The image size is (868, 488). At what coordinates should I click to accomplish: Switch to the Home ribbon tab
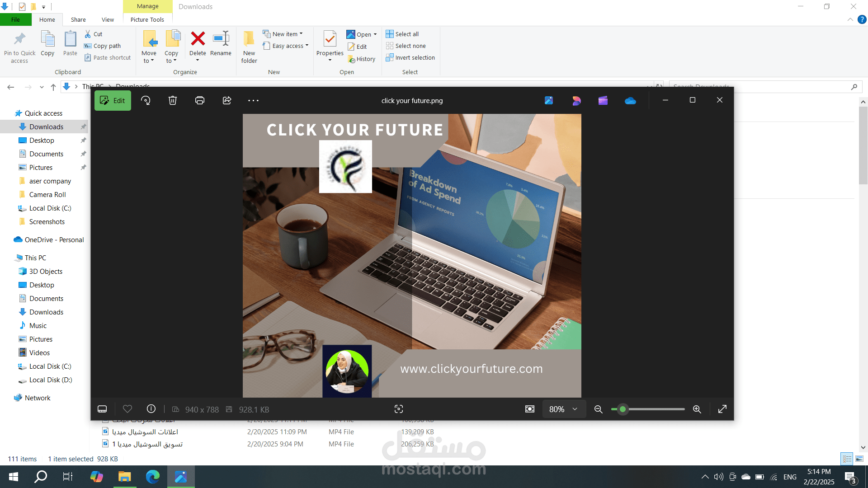tap(47, 19)
